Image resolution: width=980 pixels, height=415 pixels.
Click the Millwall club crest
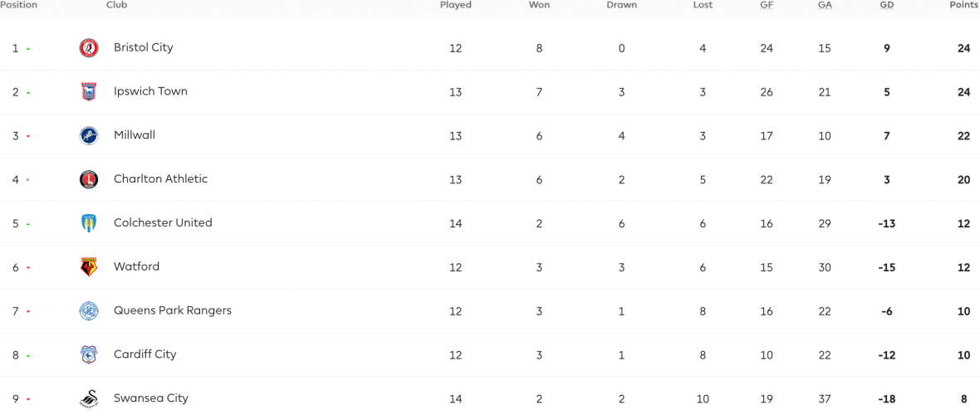tap(89, 135)
